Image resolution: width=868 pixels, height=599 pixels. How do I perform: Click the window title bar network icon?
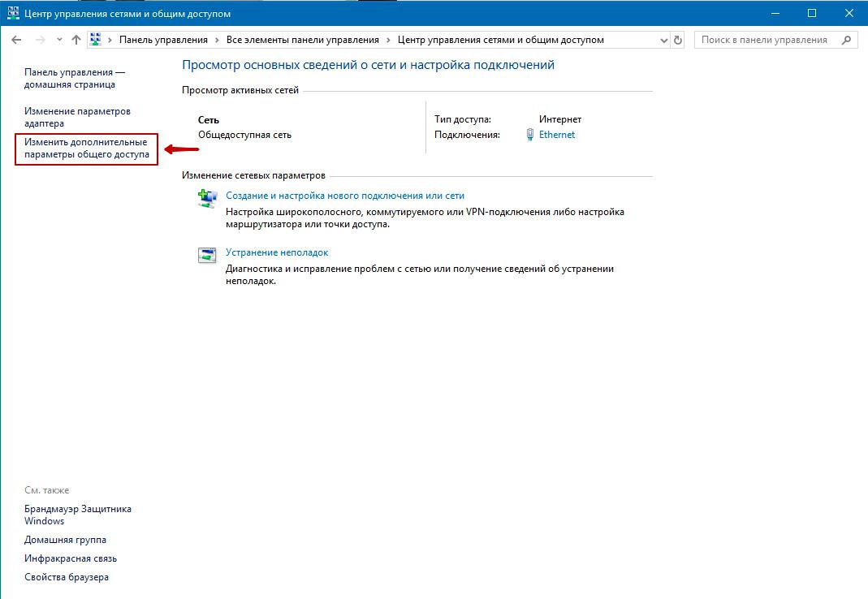13,13
